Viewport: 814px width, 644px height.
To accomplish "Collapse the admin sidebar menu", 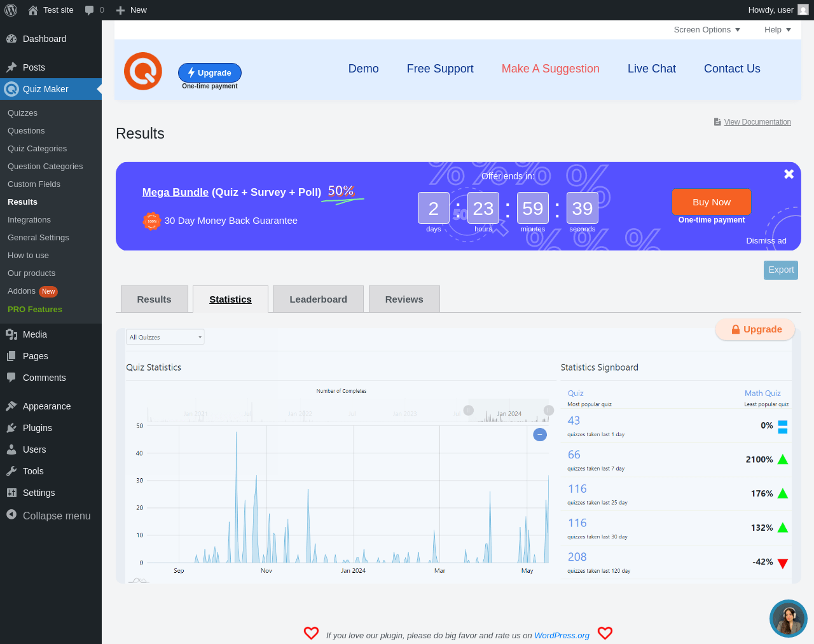I will (51, 516).
